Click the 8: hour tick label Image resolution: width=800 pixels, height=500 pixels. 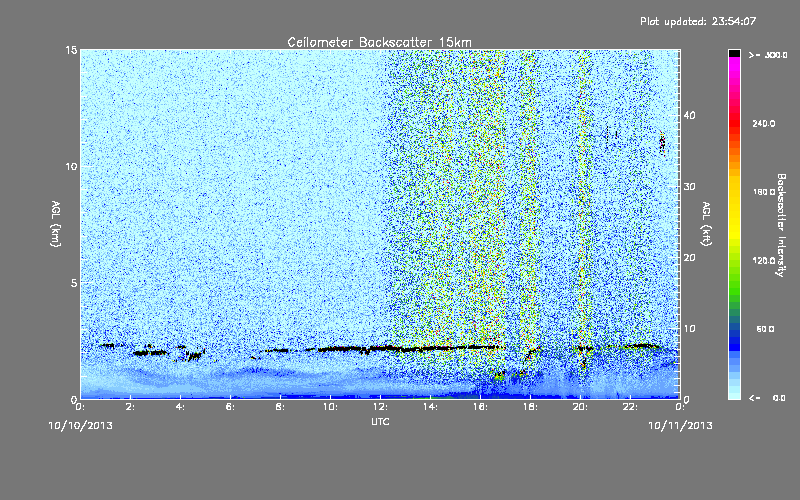[280, 407]
